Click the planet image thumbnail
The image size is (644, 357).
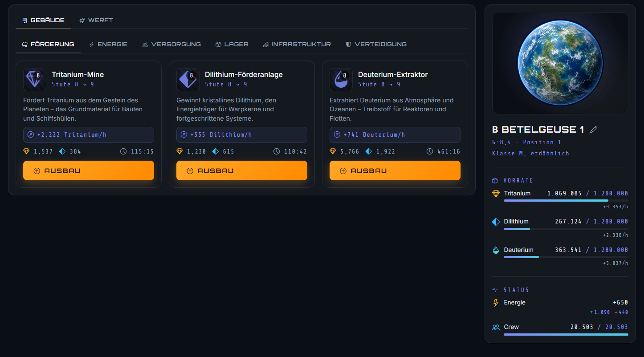pyautogui.click(x=560, y=63)
